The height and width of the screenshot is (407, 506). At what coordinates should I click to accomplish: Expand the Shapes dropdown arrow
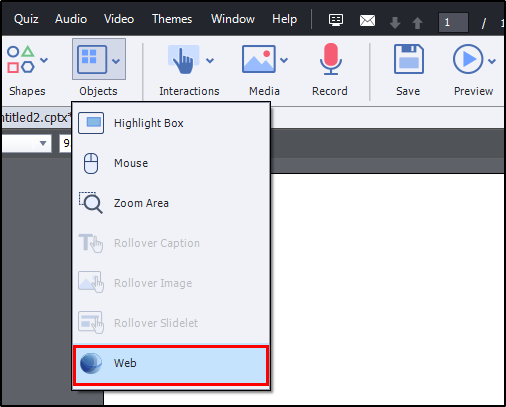pyautogui.click(x=44, y=60)
